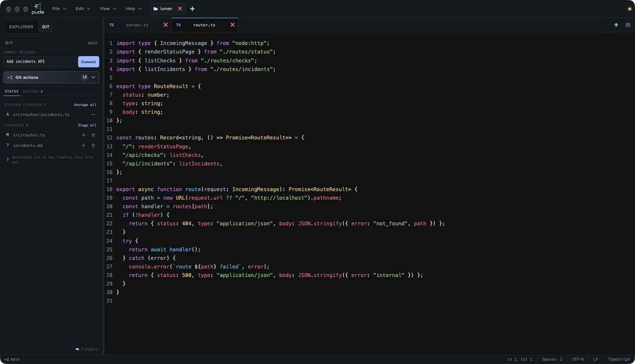Toggle the sun light/dark theme icon
635x364 pixels.
pyautogui.click(x=629, y=9)
